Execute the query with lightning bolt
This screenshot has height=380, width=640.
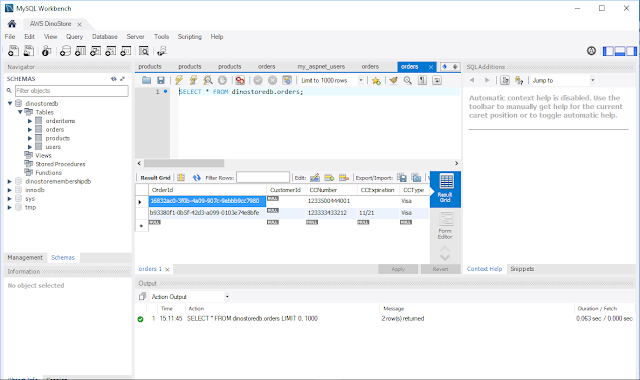click(x=178, y=80)
